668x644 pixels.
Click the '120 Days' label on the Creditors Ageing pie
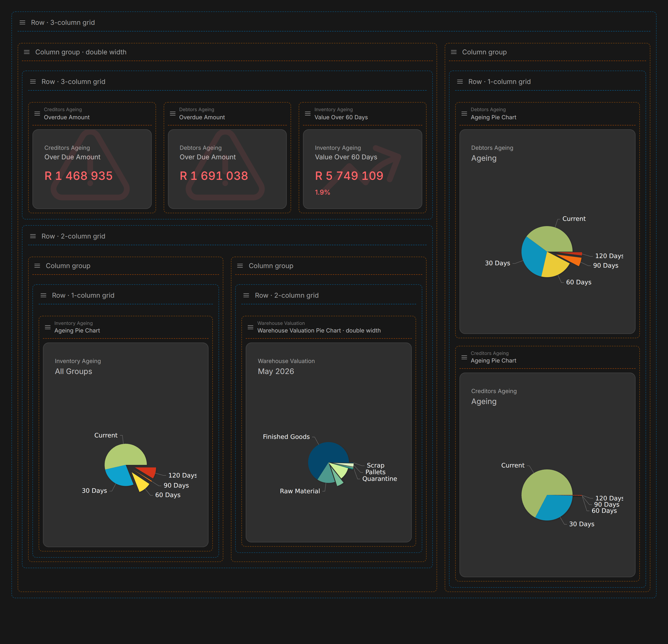click(609, 498)
